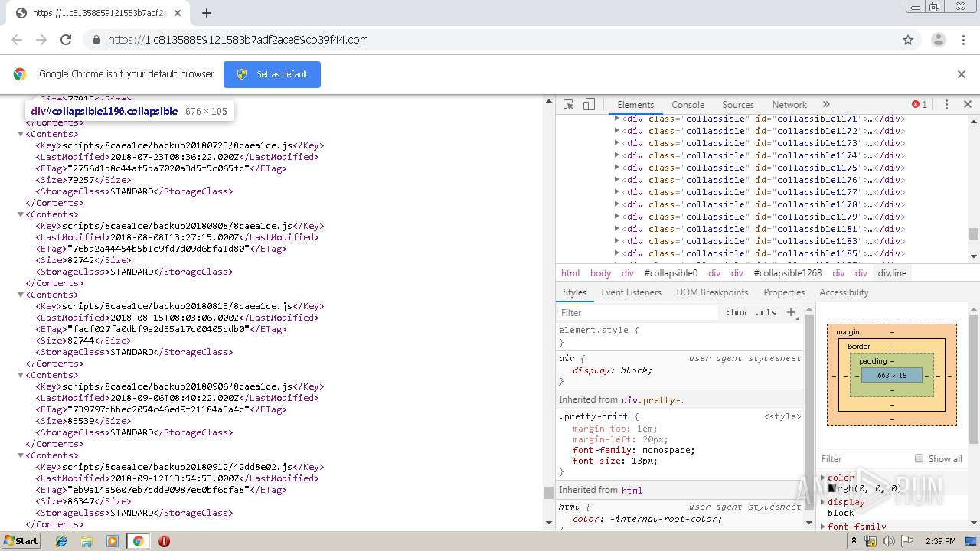
Task: Collapse the Contents node for backup20180815
Action: 21,295
